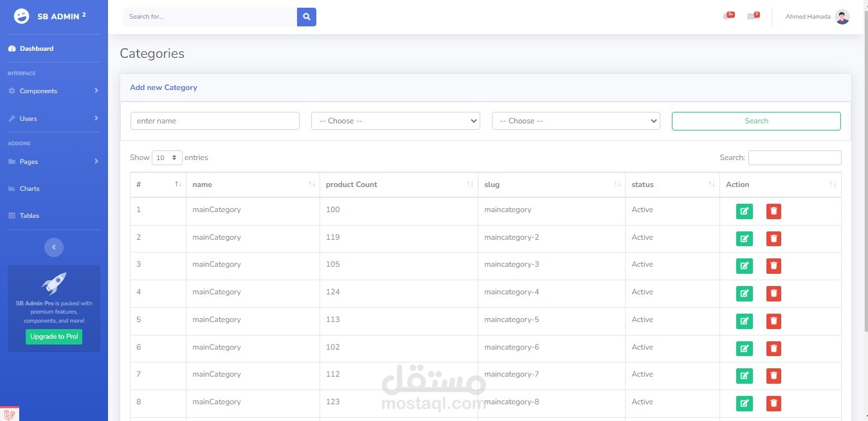
Task: Delete the maincategory-7 row via trash icon
Action: (x=774, y=376)
